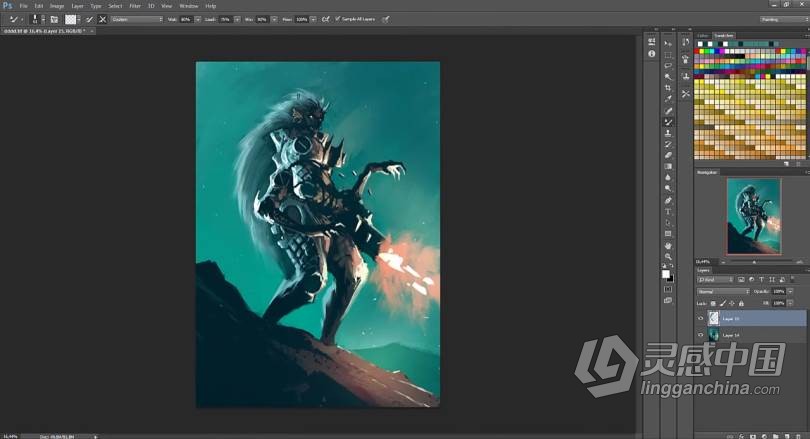Screen dimensions: 810x439
Task: Toggle lock layer position
Action: tap(731, 304)
